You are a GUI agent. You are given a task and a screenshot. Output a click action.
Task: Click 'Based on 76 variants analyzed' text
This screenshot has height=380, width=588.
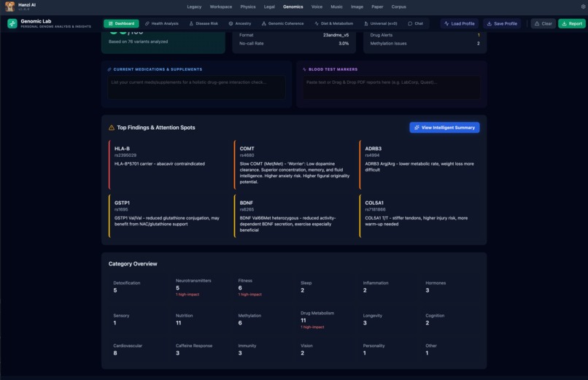[138, 42]
